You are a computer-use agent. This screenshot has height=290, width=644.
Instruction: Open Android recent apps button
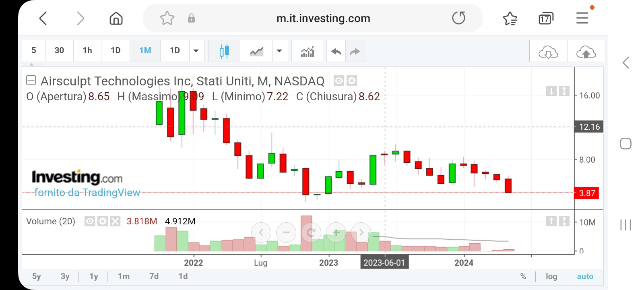click(x=625, y=225)
